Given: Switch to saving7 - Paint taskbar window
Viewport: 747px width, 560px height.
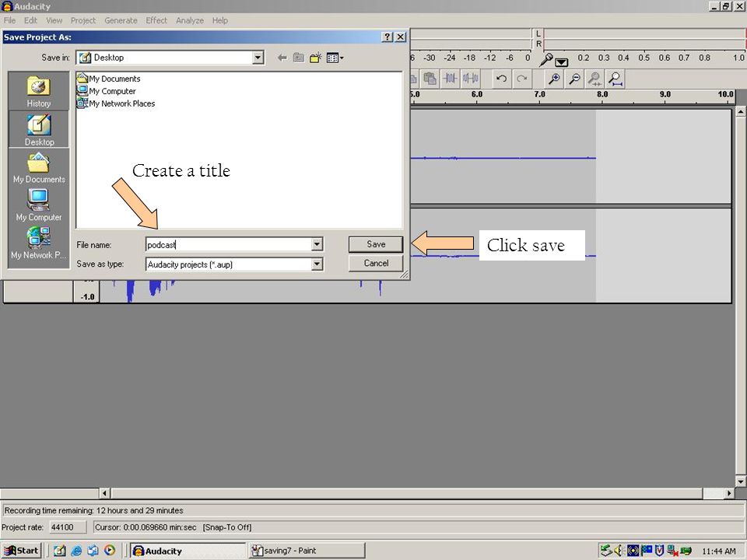Looking at the screenshot, I should 307,551.
